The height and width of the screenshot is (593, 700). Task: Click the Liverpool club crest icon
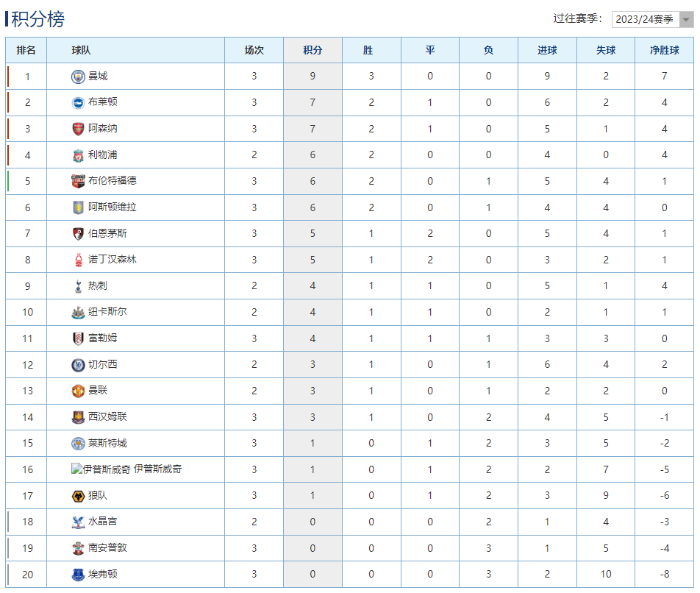78,155
